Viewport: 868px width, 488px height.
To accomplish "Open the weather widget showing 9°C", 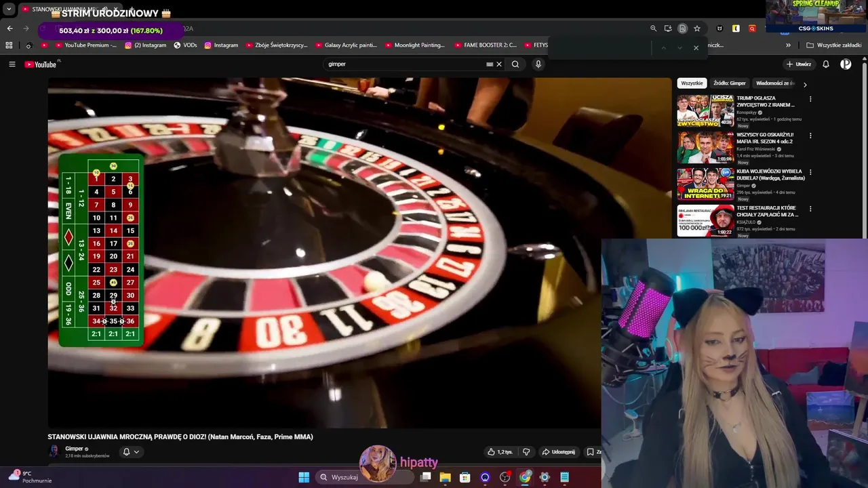I will 28,477.
